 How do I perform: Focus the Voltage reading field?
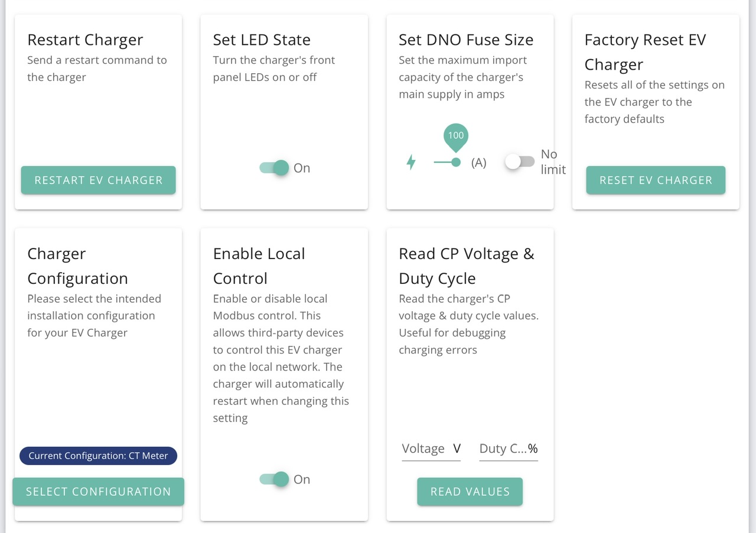coord(431,449)
